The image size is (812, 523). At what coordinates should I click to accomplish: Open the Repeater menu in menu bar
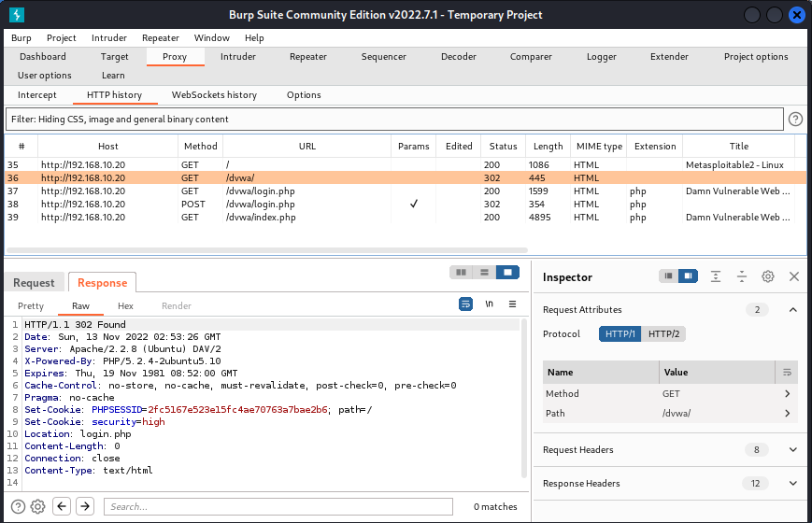161,37
